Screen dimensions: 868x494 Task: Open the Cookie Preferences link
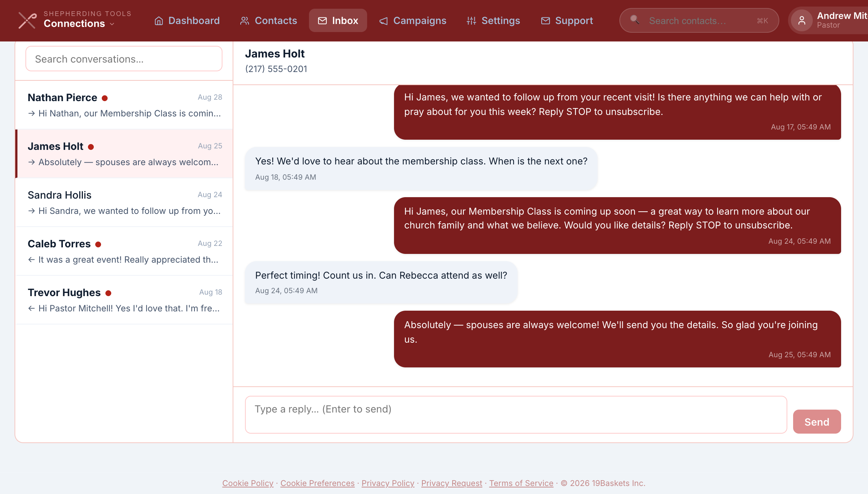tap(317, 483)
